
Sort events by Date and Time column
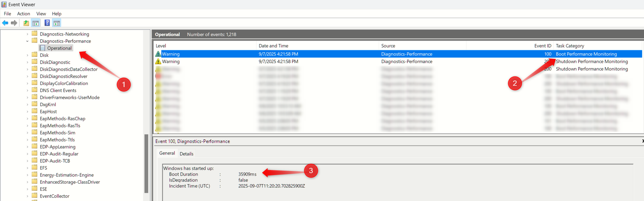tap(273, 46)
